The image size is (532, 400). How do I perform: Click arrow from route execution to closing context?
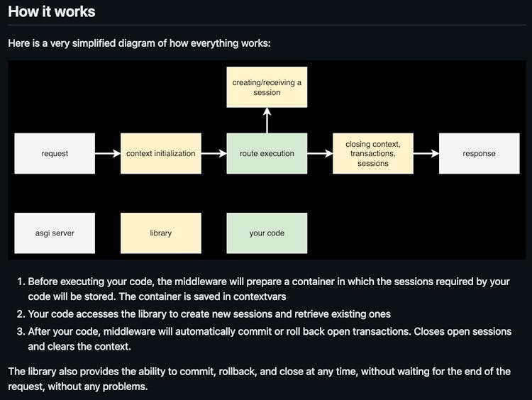tap(320, 153)
